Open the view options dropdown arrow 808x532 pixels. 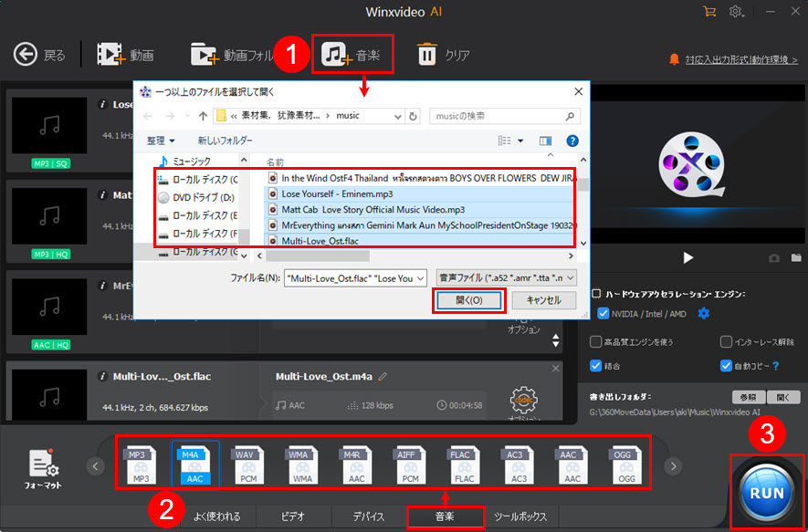[520, 141]
